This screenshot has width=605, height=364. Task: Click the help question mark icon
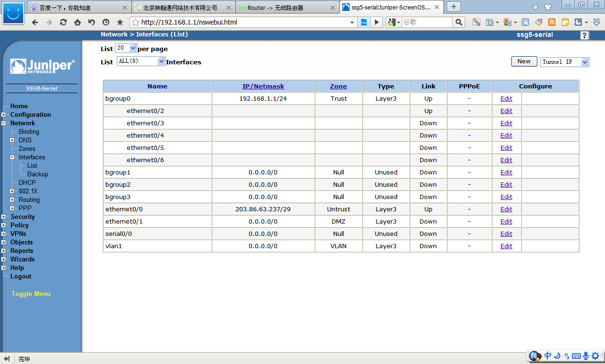click(x=585, y=35)
